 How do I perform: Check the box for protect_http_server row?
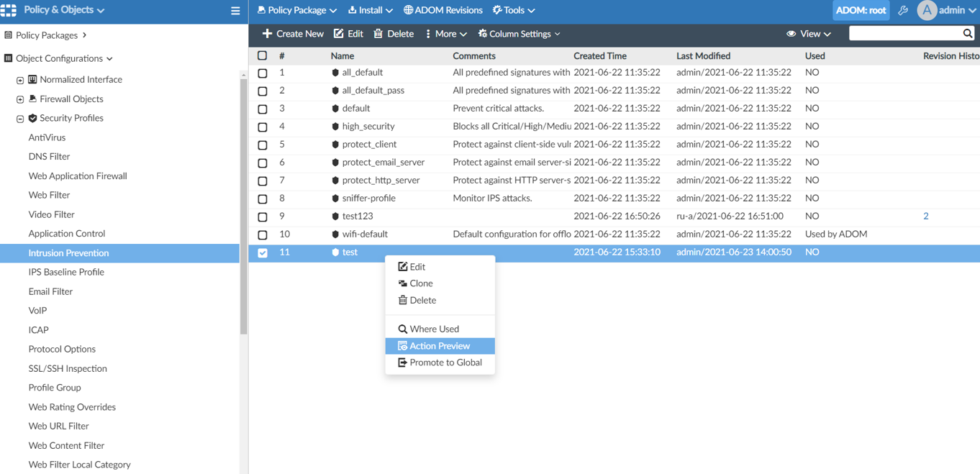pyautogui.click(x=263, y=181)
